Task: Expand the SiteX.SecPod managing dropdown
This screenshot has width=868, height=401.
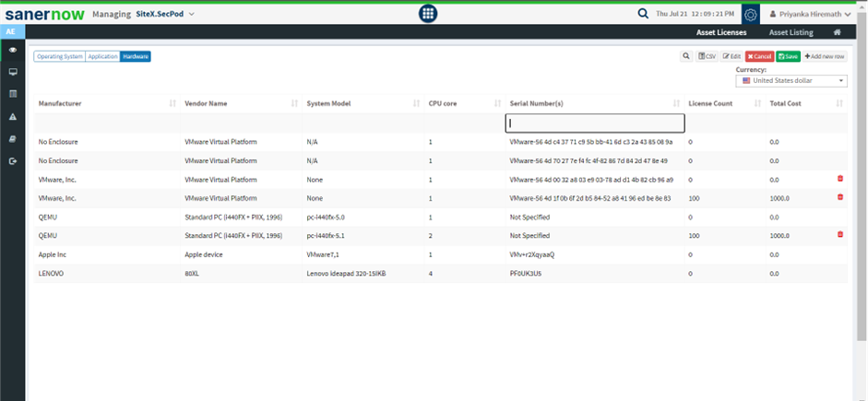Action: point(165,15)
